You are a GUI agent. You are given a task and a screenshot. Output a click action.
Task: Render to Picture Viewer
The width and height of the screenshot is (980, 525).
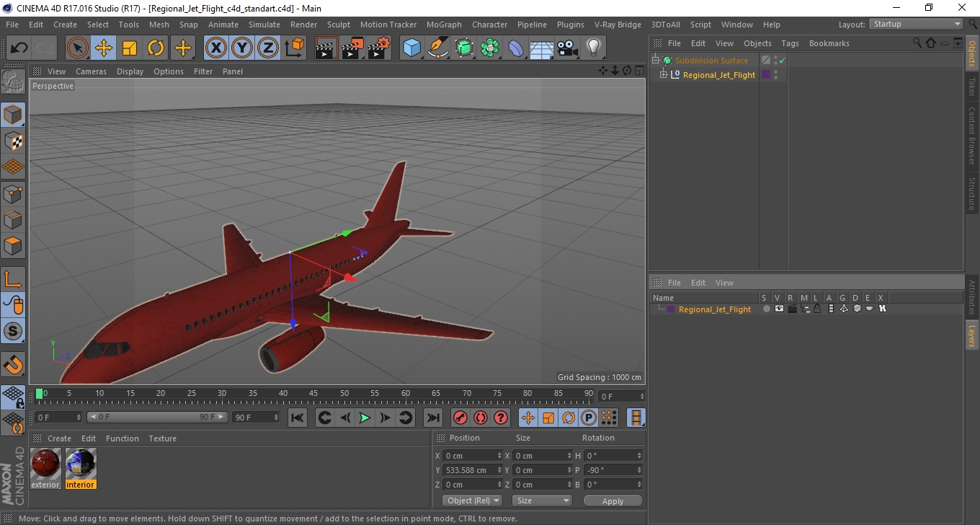point(352,48)
